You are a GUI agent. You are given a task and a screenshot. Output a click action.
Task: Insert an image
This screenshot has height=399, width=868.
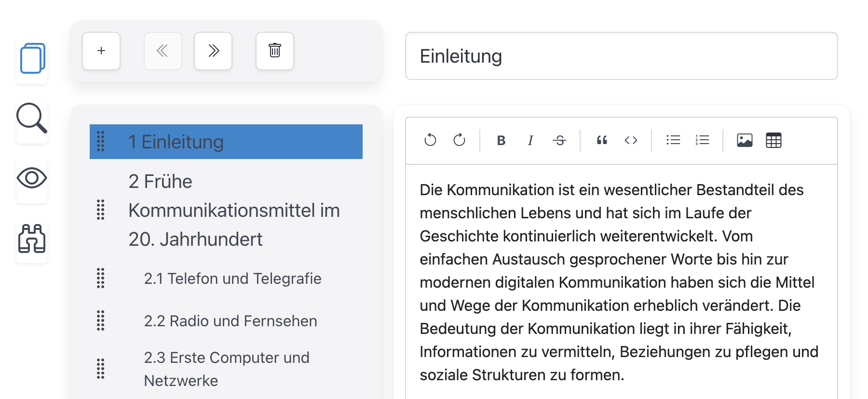tap(745, 140)
